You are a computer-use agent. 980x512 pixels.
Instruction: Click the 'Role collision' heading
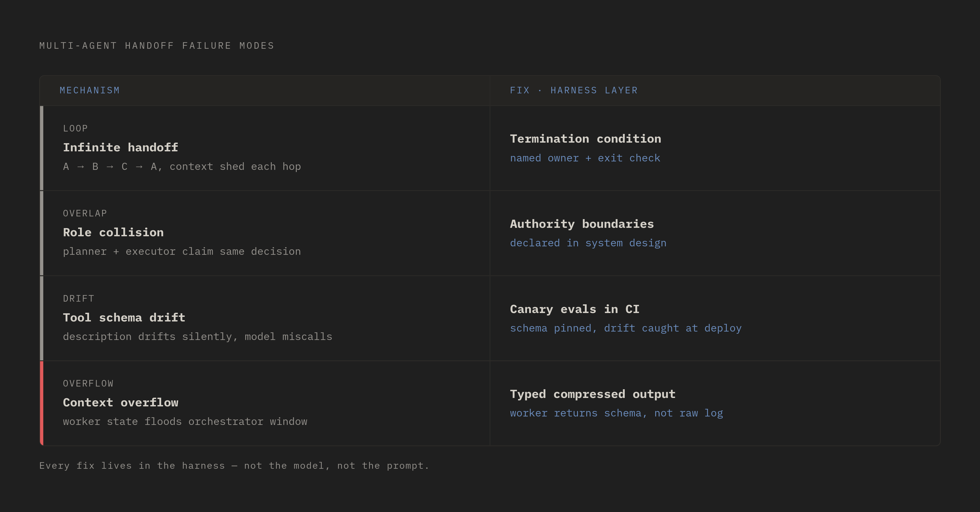click(x=113, y=232)
